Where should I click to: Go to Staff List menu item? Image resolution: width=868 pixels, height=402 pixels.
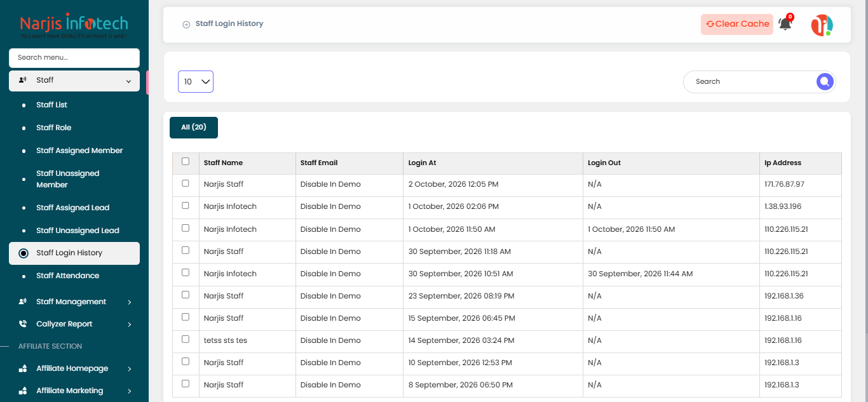click(51, 105)
